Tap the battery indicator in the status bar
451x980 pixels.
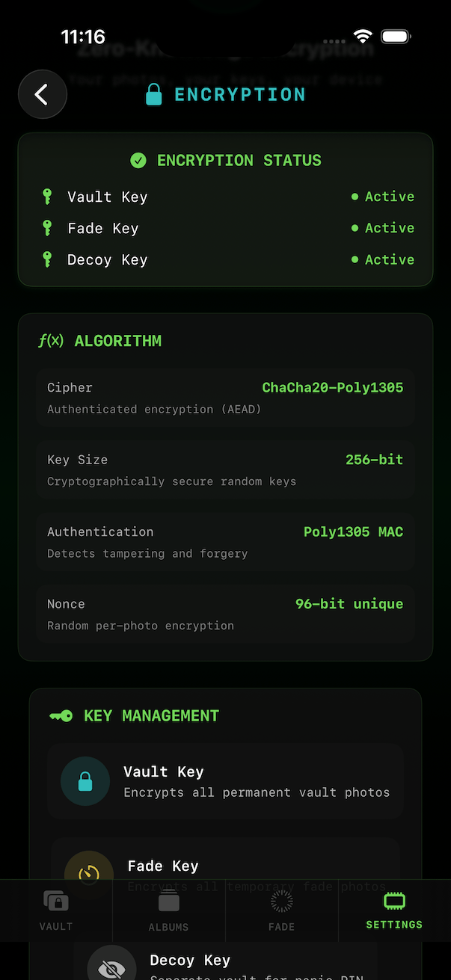[396, 35]
